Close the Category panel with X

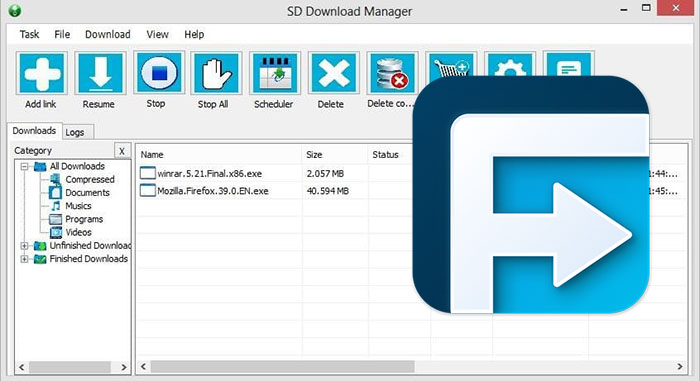tap(122, 151)
